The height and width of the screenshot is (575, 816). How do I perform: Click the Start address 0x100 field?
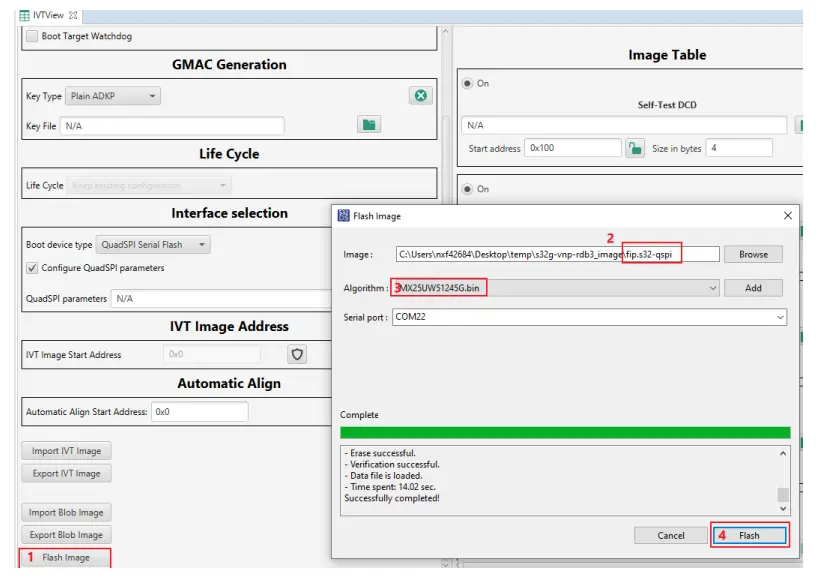[x=572, y=148]
